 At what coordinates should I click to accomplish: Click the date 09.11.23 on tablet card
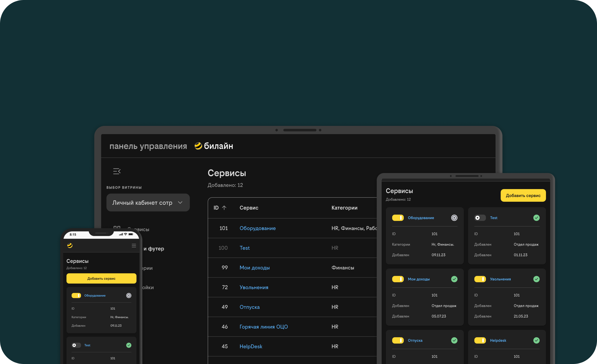[x=438, y=255]
